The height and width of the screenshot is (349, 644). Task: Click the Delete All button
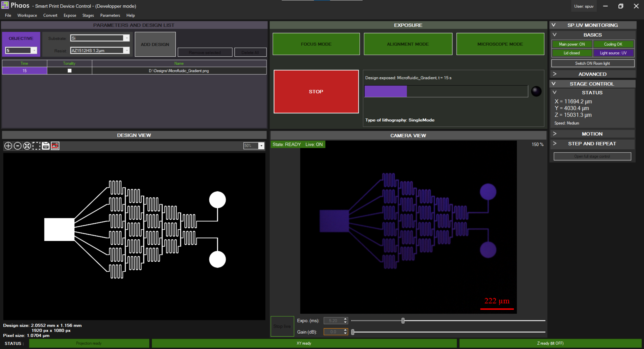pyautogui.click(x=250, y=52)
